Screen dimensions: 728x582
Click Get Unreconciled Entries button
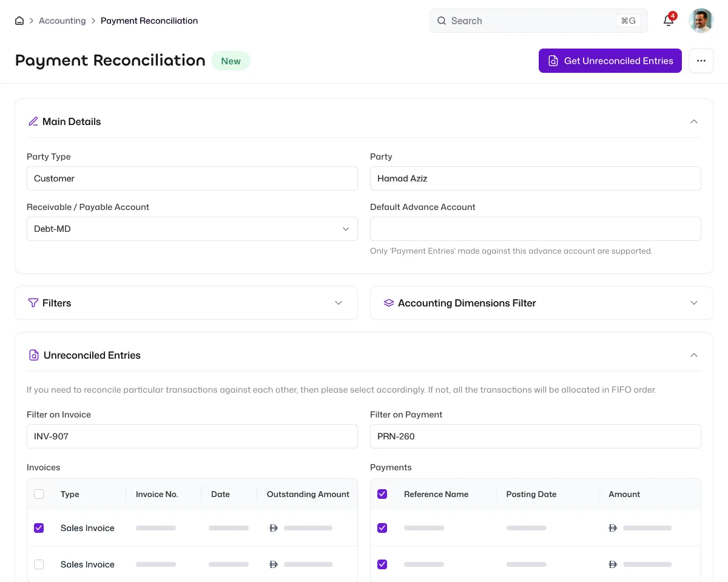[x=610, y=61]
